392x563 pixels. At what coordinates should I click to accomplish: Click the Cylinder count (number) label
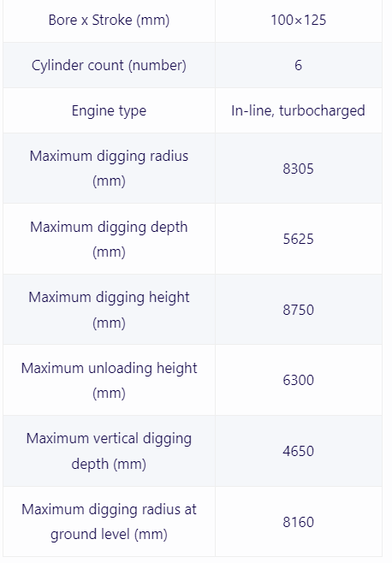109,65
